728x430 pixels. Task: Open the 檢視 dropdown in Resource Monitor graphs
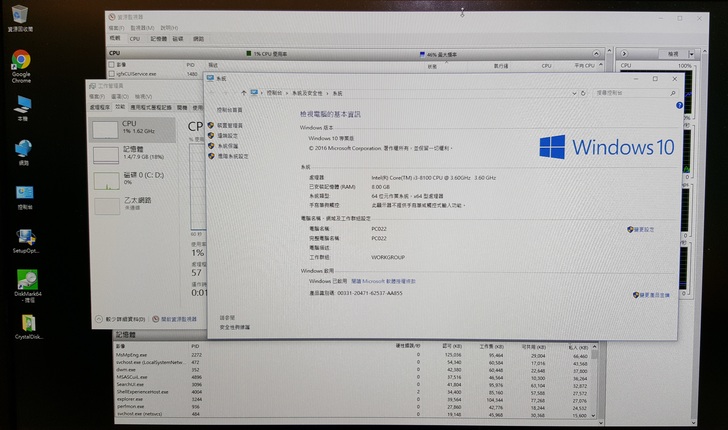pyautogui.click(x=691, y=54)
